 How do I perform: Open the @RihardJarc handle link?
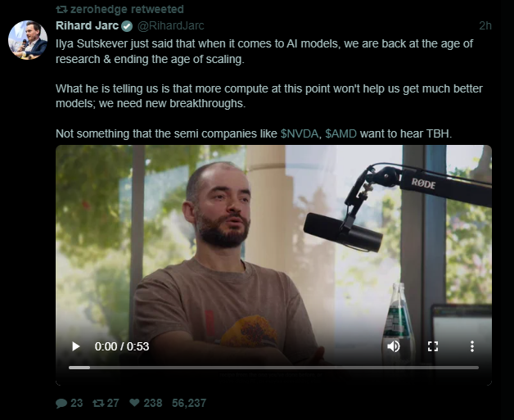click(x=170, y=25)
